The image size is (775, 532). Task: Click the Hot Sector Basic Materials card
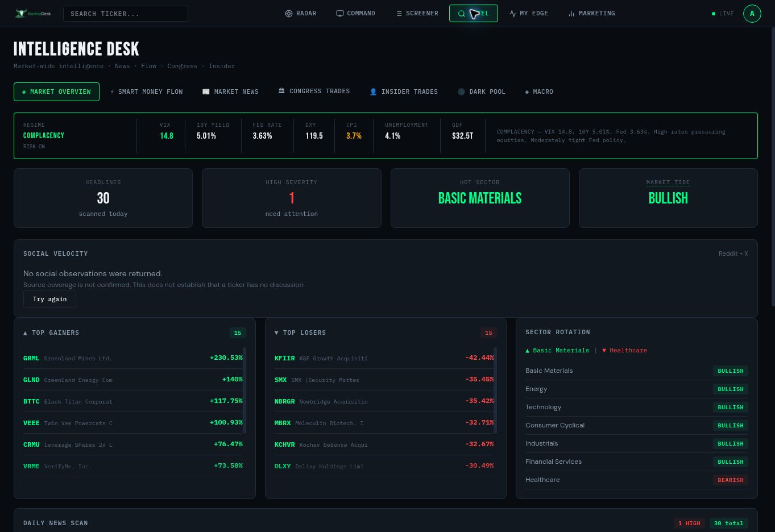pyautogui.click(x=480, y=198)
